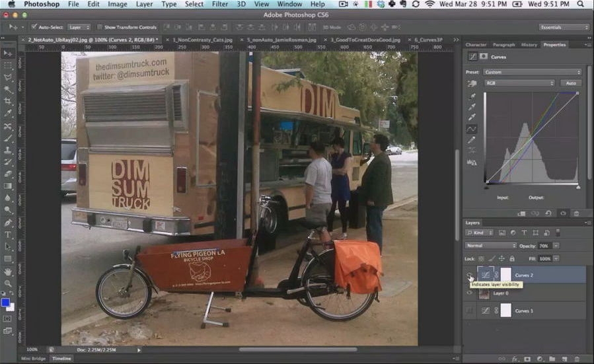The image size is (594, 364).
Task: Select the Curves 1 layer row
Action: [525, 310]
